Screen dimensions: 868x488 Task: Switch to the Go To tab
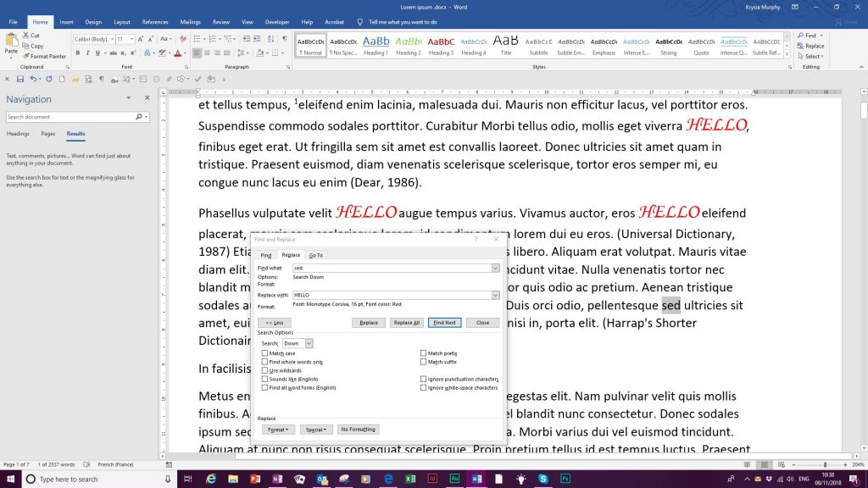pos(317,254)
